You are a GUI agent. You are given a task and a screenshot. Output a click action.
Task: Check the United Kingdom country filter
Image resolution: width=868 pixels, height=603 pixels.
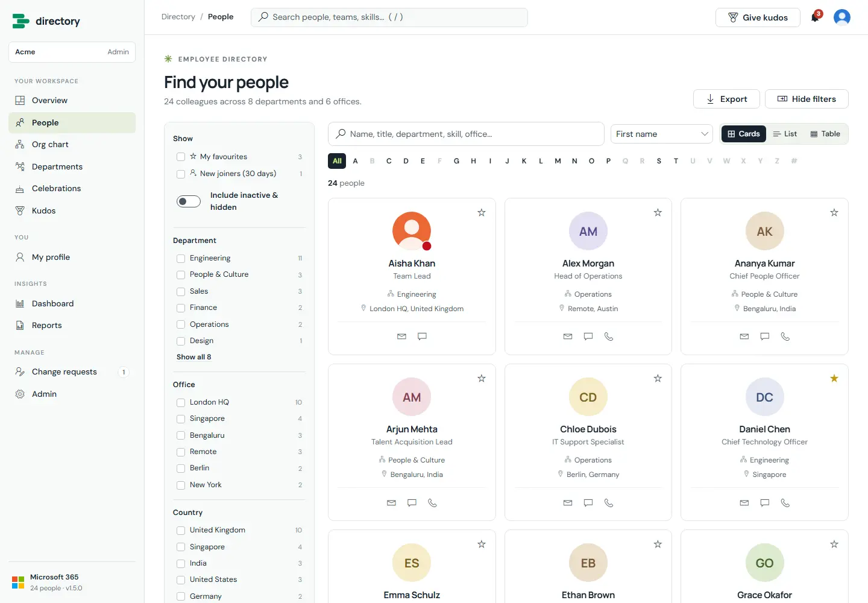[181, 530]
